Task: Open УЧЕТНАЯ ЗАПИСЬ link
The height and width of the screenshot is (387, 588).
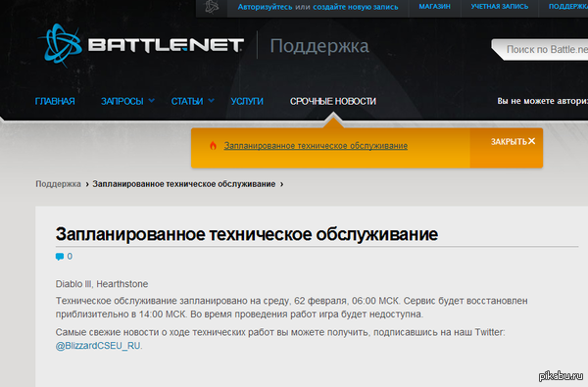Action: pos(500,7)
